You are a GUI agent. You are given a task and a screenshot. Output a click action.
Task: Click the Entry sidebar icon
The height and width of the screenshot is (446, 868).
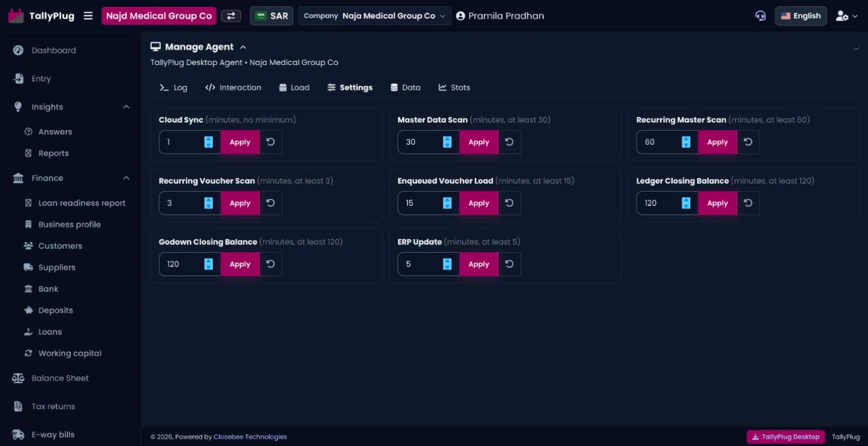click(x=18, y=78)
